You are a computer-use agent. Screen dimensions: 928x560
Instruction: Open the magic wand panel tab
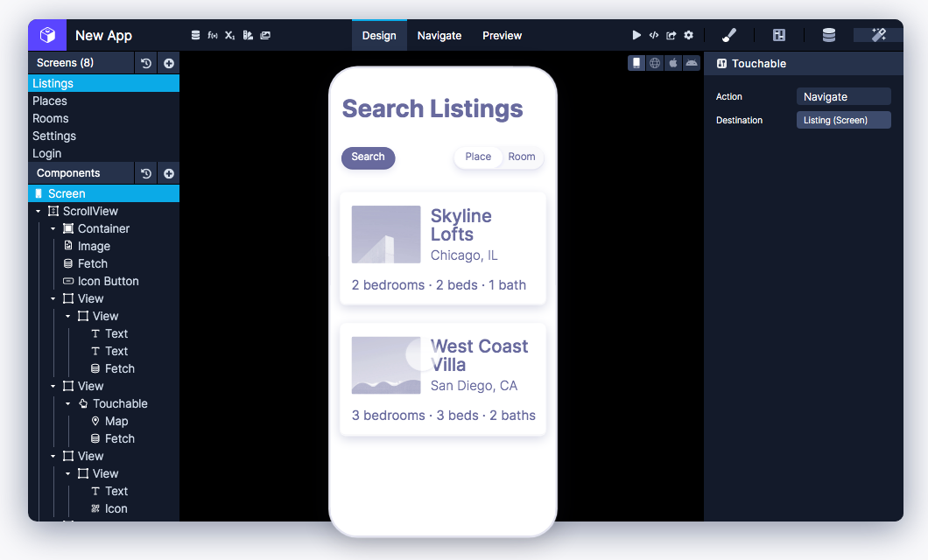(x=878, y=35)
